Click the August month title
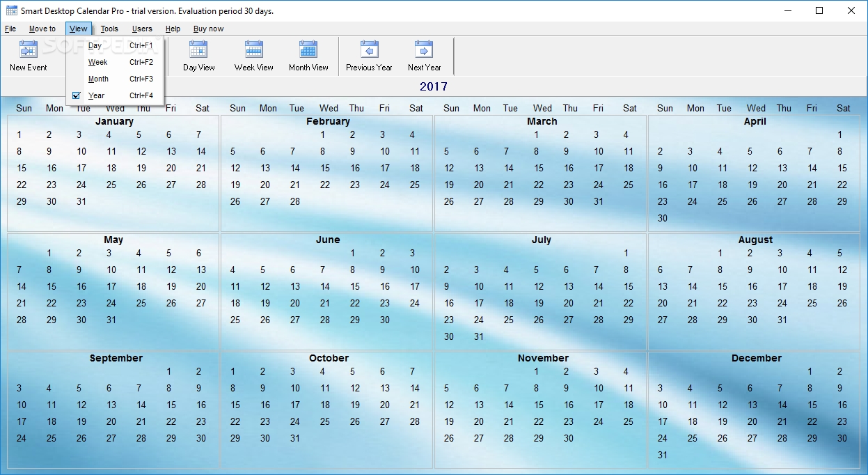Viewport: 868px width, 475px height. [x=755, y=240]
